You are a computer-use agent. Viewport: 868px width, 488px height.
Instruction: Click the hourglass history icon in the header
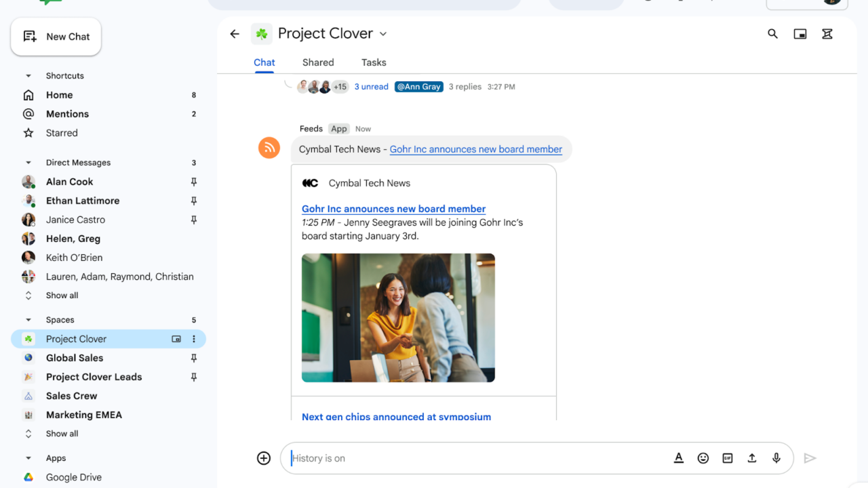pyautogui.click(x=827, y=33)
